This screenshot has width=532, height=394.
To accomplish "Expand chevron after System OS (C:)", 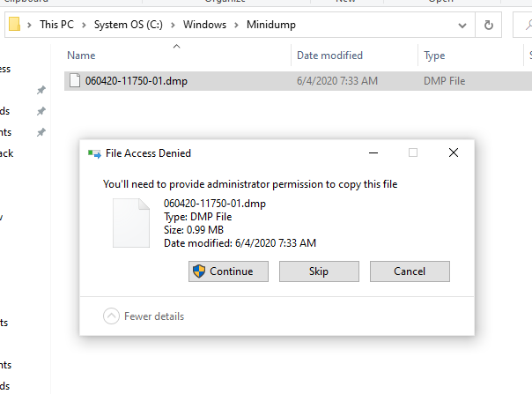I will 173,25.
